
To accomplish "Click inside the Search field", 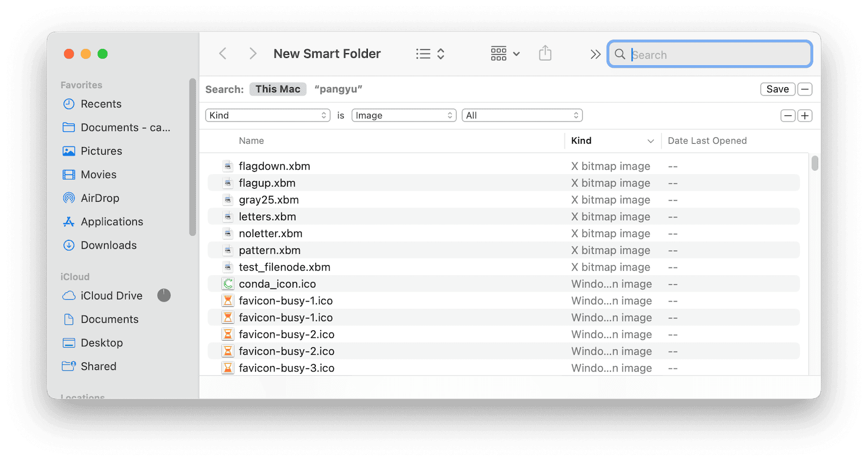I will click(x=710, y=54).
